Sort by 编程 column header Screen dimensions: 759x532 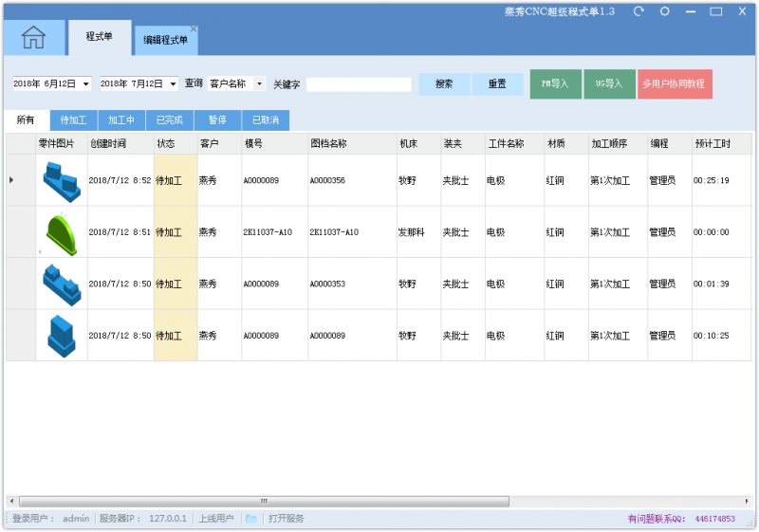coord(670,143)
